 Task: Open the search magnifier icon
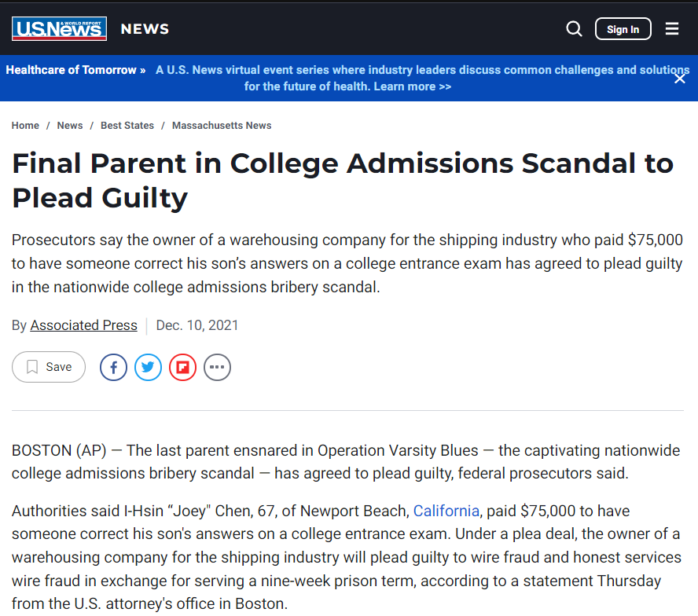pyautogui.click(x=575, y=29)
